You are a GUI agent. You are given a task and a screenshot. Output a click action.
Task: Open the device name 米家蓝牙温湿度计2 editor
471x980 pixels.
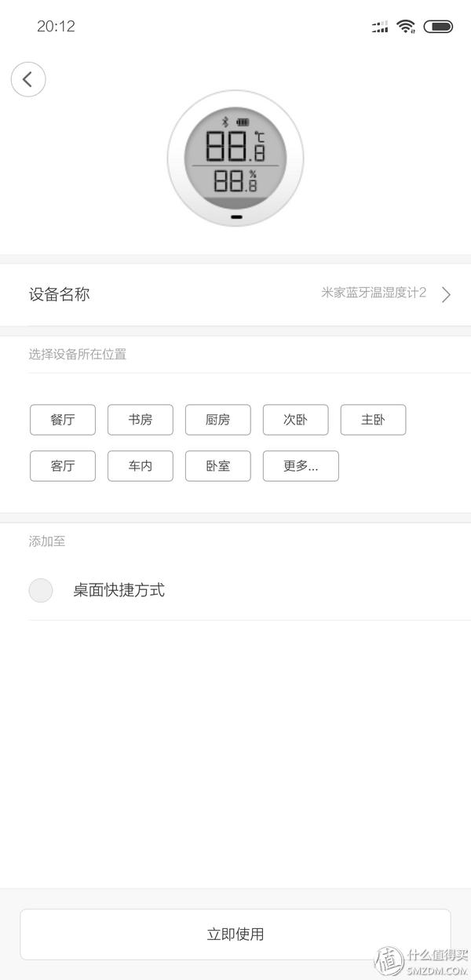click(374, 294)
